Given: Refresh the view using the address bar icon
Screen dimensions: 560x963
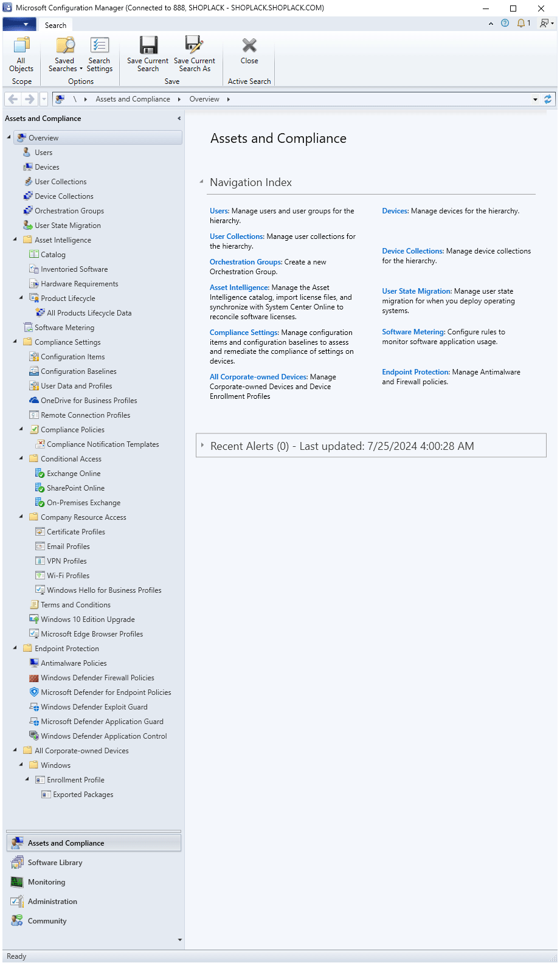Looking at the screenshot, I should 548,99.
